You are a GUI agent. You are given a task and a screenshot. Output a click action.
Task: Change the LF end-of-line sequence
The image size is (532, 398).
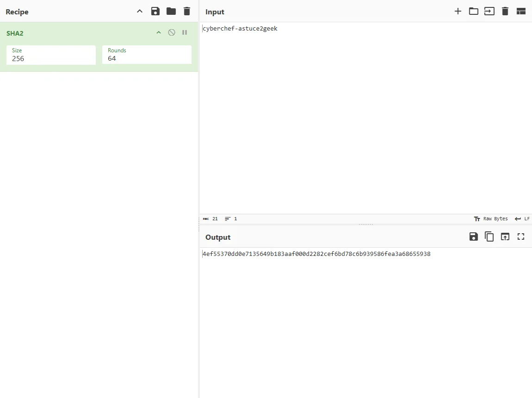click(522, 219)
